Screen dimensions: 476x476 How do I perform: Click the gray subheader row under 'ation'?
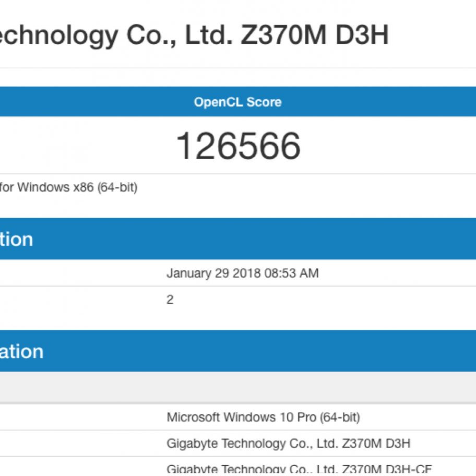(237, 387)
